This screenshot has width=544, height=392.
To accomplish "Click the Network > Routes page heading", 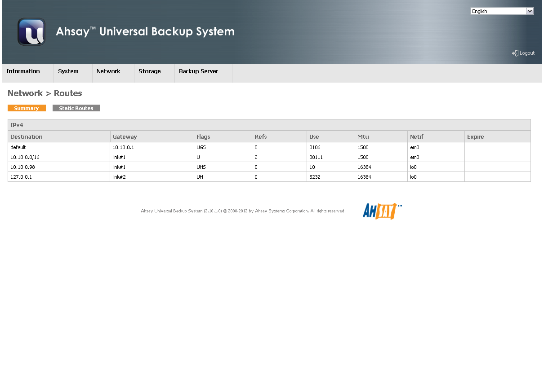I will (x=45, y=93).
